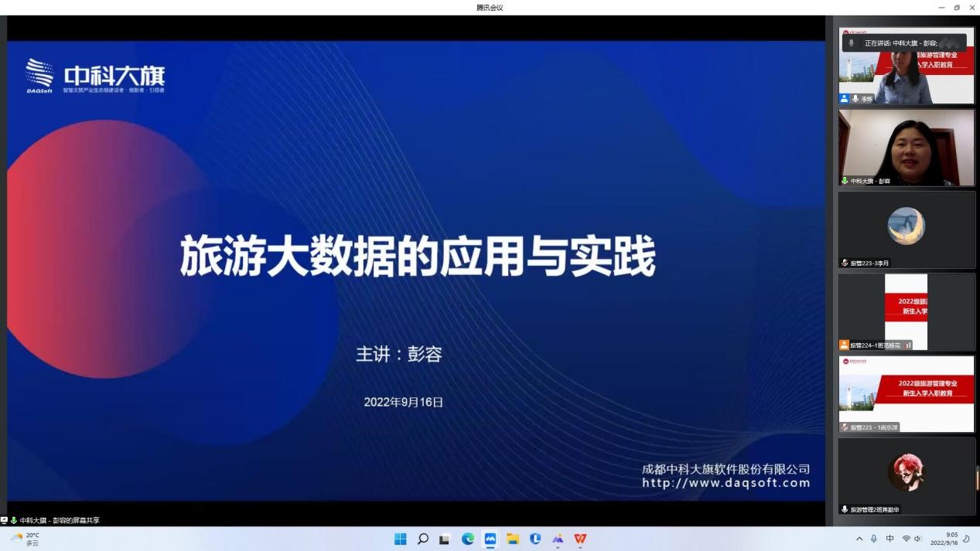Click the microphone icon in the system tray

pos(874,539)
